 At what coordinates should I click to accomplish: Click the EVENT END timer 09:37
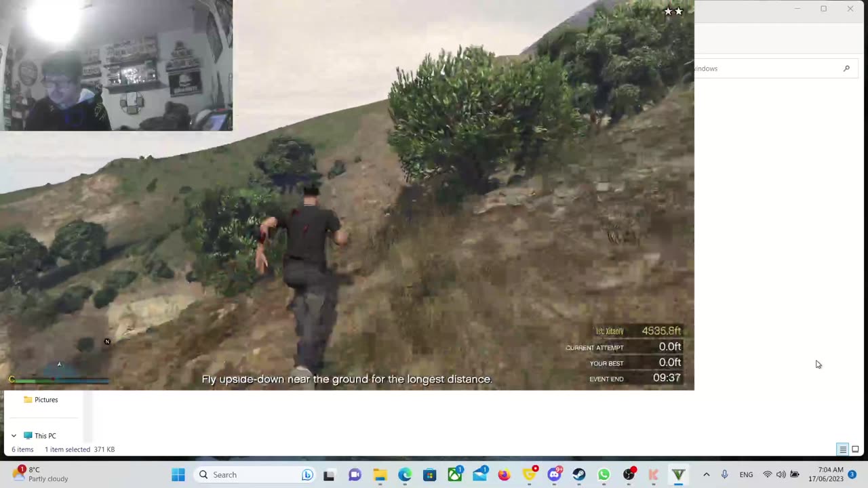(x=667, y=378)
